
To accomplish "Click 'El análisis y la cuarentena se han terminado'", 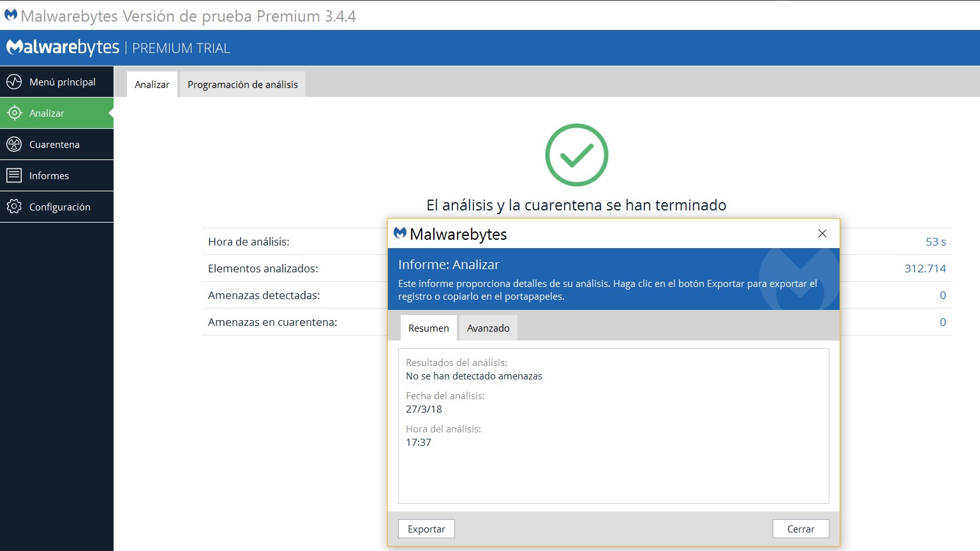I will (x=576, y=205).
